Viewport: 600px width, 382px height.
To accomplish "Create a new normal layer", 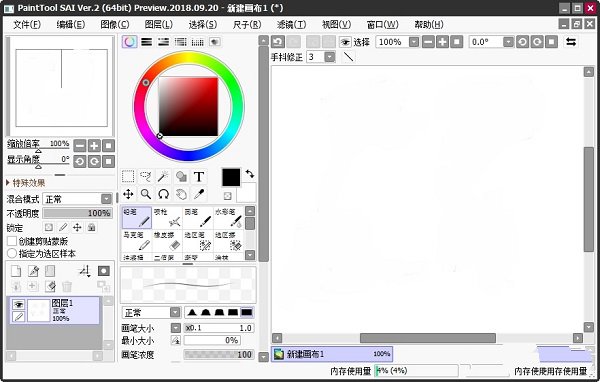I will pos(16,271).
